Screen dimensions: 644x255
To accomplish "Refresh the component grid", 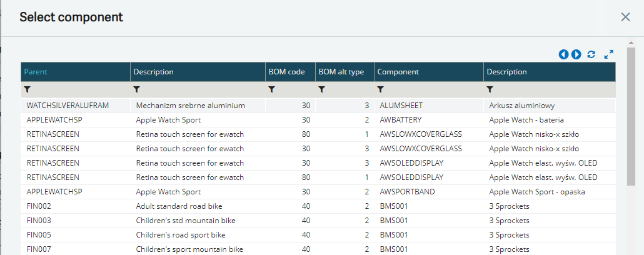I will [591, 54].
